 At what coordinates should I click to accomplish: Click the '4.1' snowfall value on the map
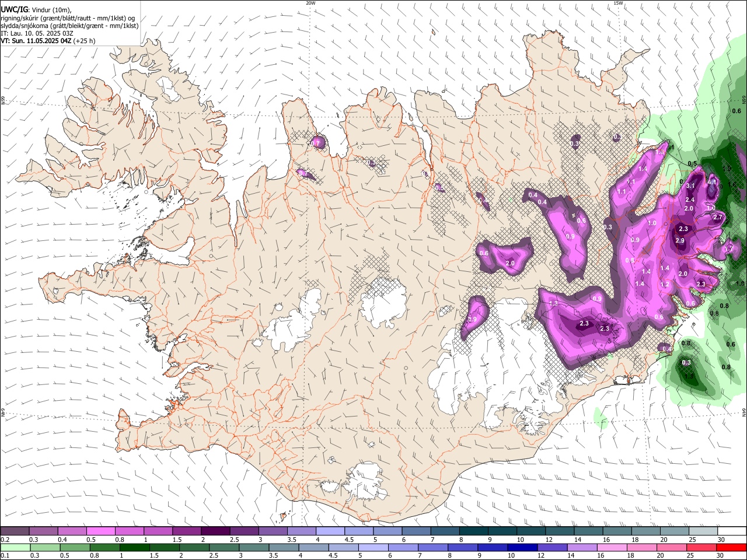tap(712, 182)
